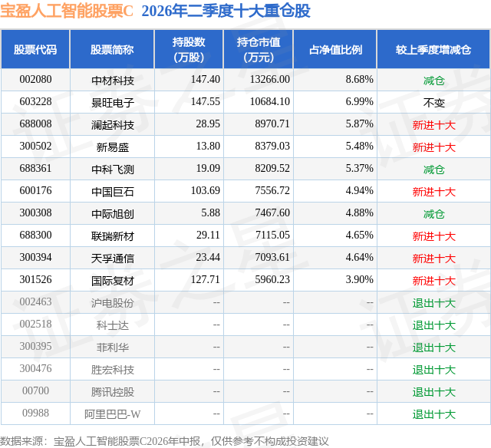The height and width of the screenshot is (448, 491).
Task: Open stock code 002080
Action: point(35,80)
